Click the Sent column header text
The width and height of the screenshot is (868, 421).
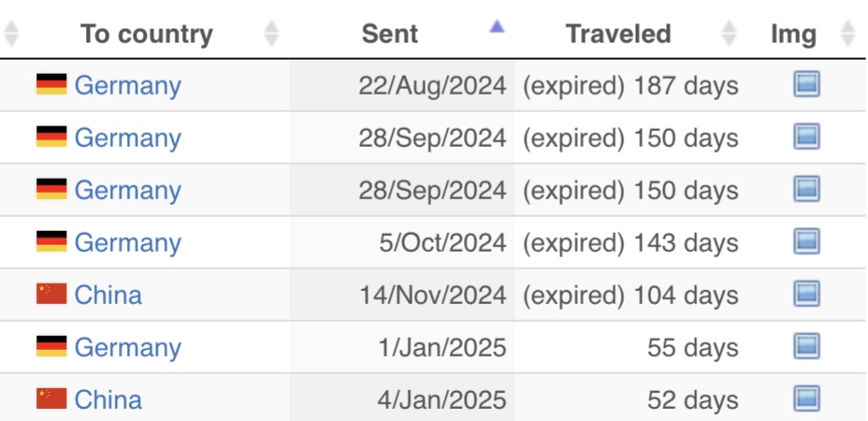pos(390,34)
